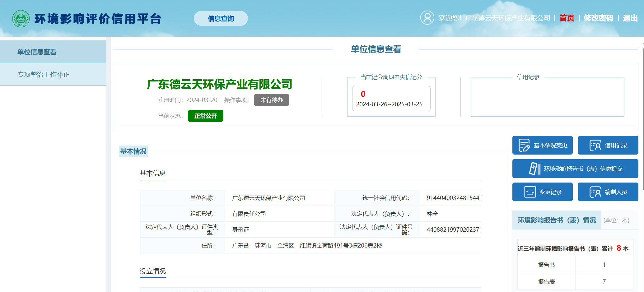Open 环境影响报告书（表）信息提交
Screen dimensions: 644x292
(x=575, y=169)
